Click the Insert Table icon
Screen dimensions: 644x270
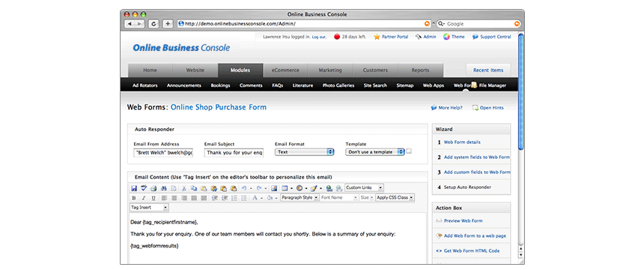point(285,188)
